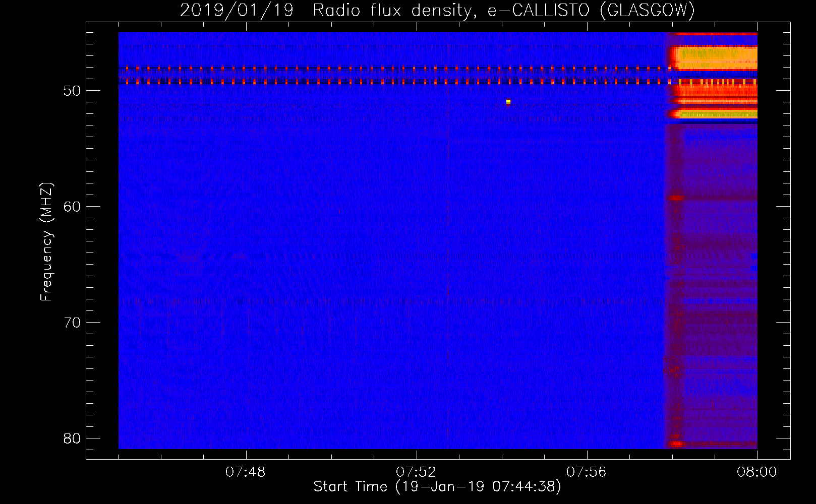Click the isolated yellow spot near 51 MHz
This screenshot has width=816, height=504.
click(508, 102)
